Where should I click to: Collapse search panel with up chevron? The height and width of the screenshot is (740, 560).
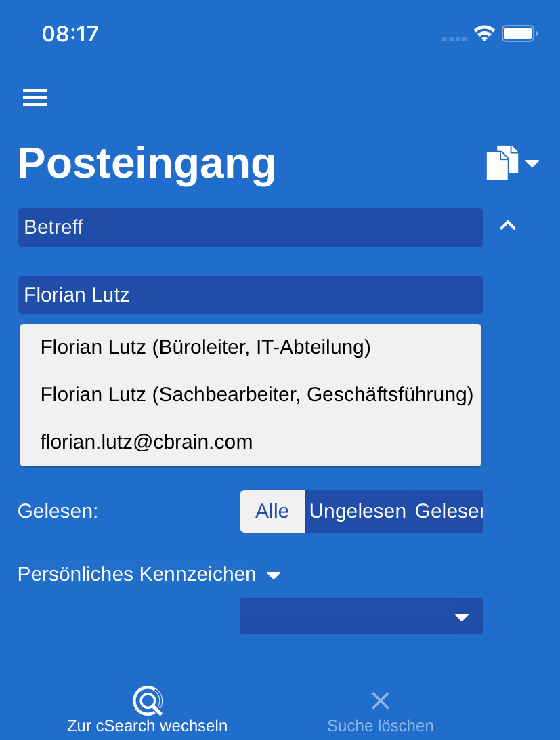[x=508, y=226]
